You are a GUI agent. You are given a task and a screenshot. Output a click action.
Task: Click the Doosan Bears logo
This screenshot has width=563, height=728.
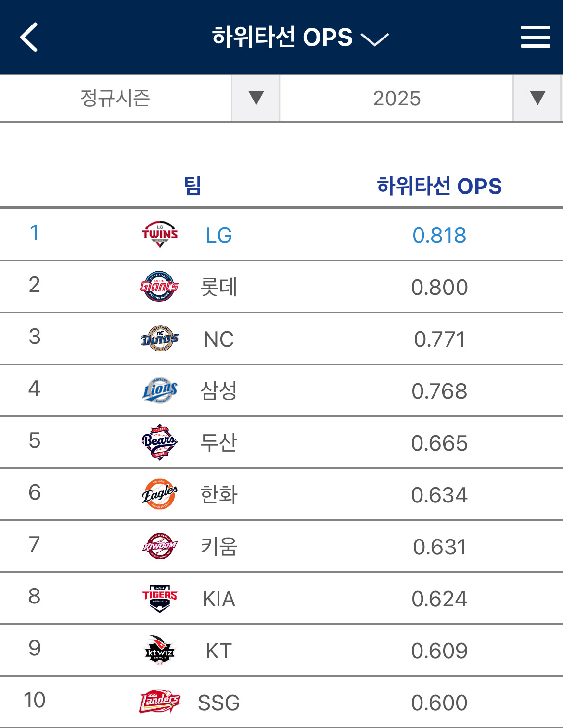[x=160, y=442]
